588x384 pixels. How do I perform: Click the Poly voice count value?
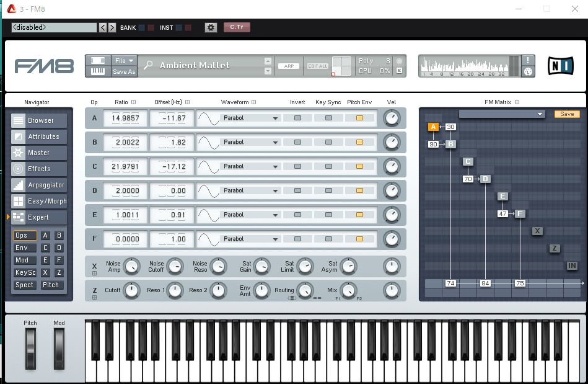(x=388, y=61)
